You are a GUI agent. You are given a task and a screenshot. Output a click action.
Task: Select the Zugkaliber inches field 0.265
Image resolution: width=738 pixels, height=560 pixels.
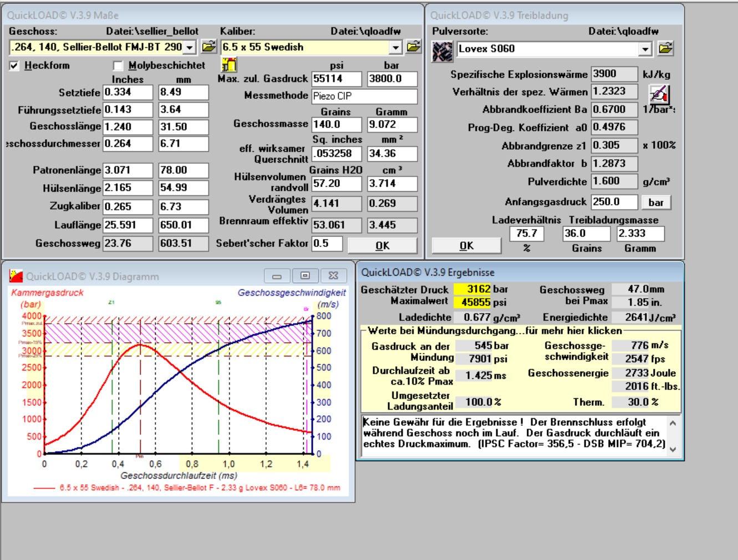pos(128,207)
